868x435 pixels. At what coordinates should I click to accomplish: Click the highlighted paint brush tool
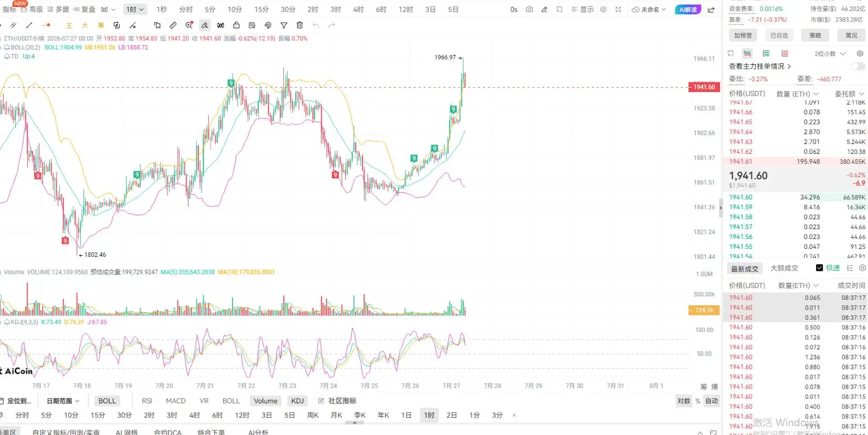pos(205,25)
